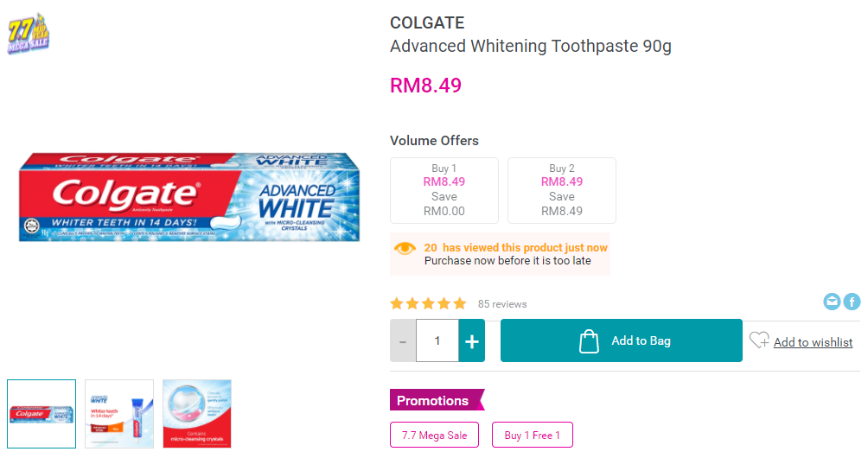Click the heart wishlist icon
Image resolution: width=868 pixels, height=458 pixels.
pos(759,340)
